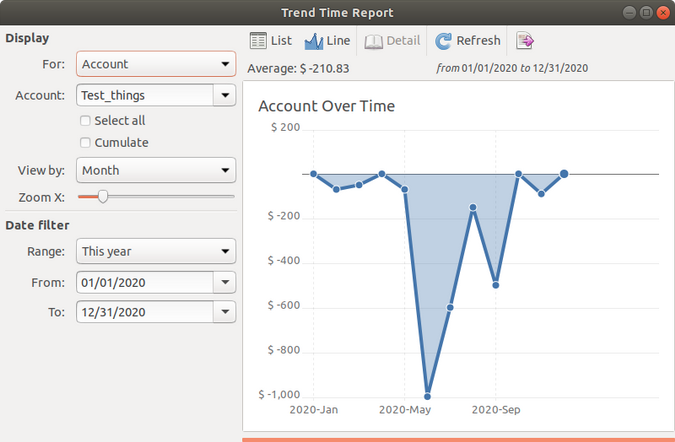Image resolution: width=675 pixels, height=442 pixels.
Task: Open the Range dropdown showing This year
Action: (156, 251)
